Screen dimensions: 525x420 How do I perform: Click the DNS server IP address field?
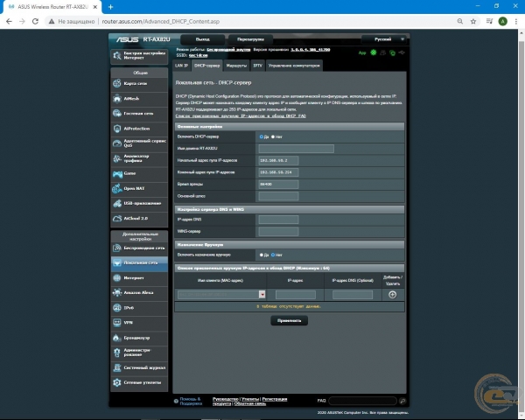click(x=278, y=220)
